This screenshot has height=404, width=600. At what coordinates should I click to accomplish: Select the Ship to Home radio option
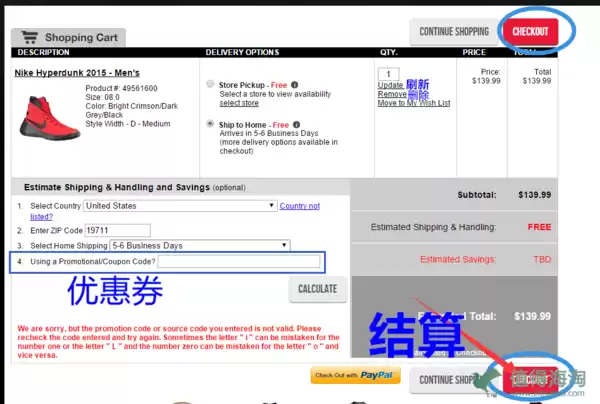tap(210, 124)
